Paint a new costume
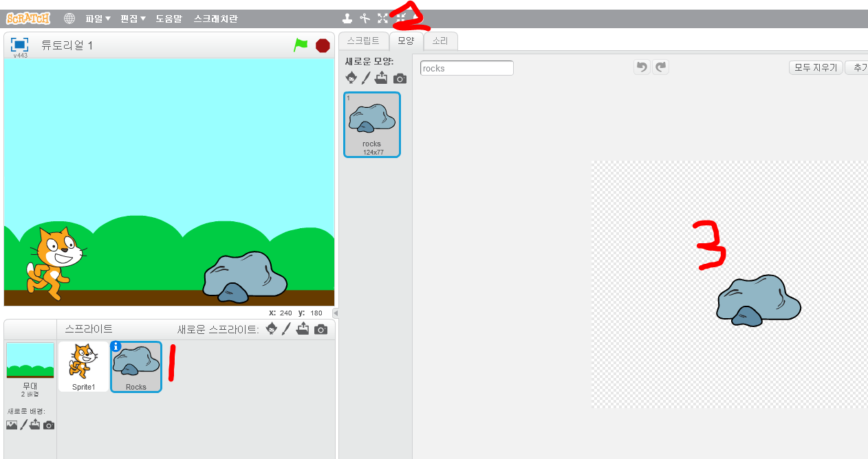 [x=366, y=78]
